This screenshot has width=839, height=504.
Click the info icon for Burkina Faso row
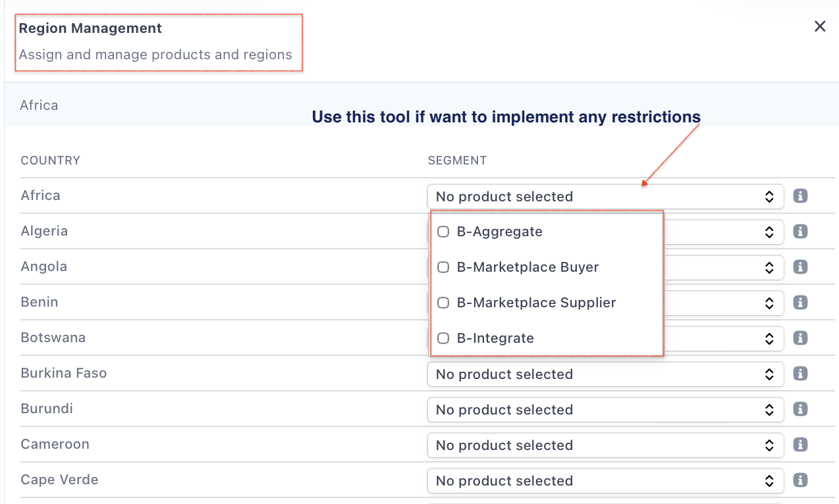click(x=800, y=374)
